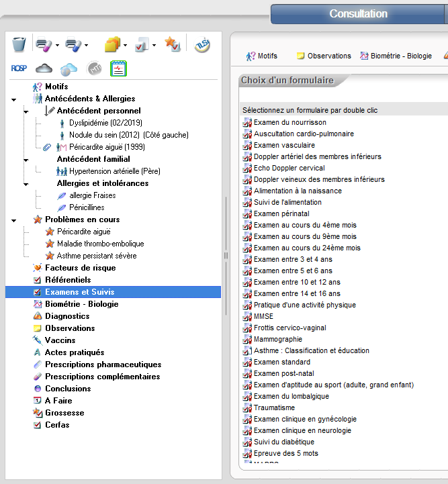Screen dimensions: 448x484
Task: Click the vertical splitter handle between panels
Action: click(226, 255)
